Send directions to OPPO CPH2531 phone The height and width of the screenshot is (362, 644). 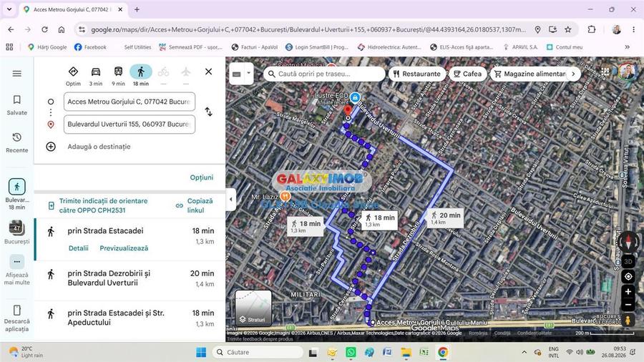point(102,205)
